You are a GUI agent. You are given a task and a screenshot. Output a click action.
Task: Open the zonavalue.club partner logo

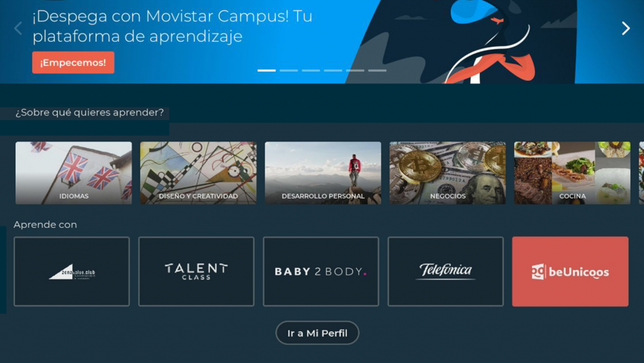pyautogui.click(x=72, y=271)
